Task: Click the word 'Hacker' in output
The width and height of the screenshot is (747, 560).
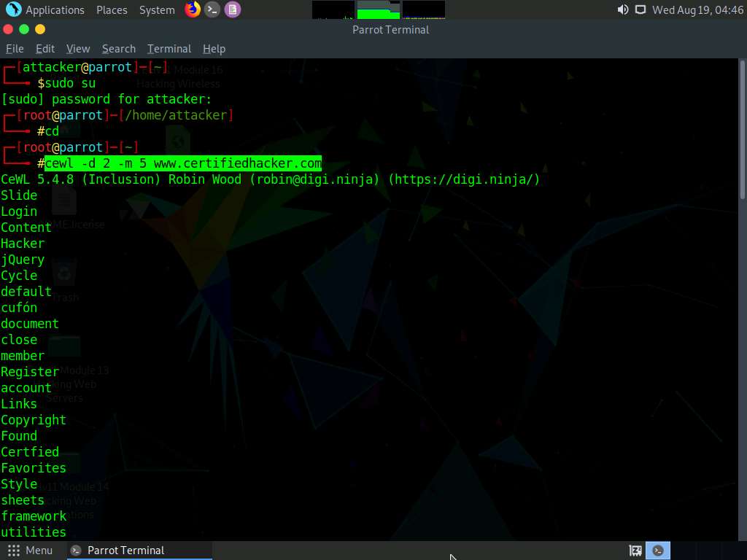Action: point(23,244)
